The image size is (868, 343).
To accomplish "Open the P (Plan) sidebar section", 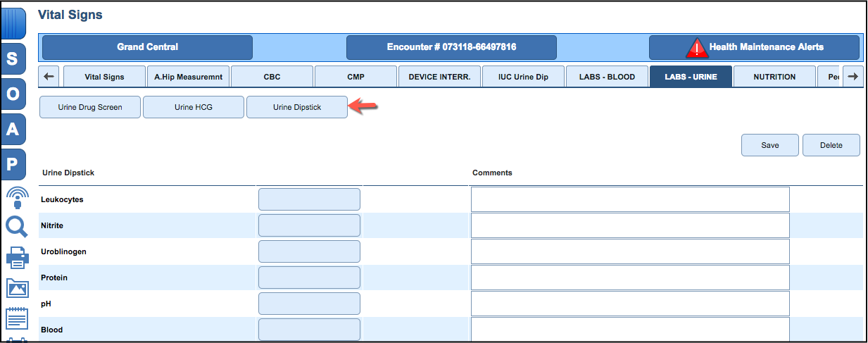I will click(x=13, y=164).
